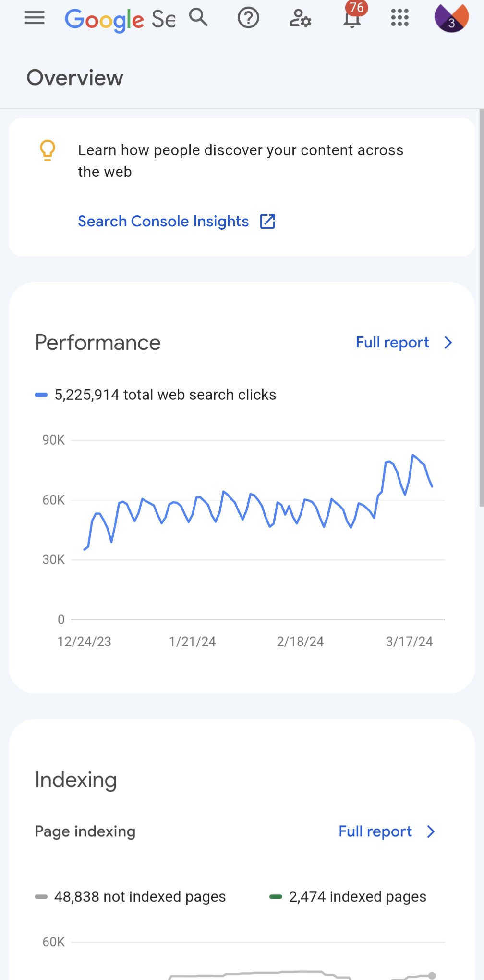Expand Page indexing report chevron arrow
Viewport: 484px width, 980px height.
(x=431, y=831)
